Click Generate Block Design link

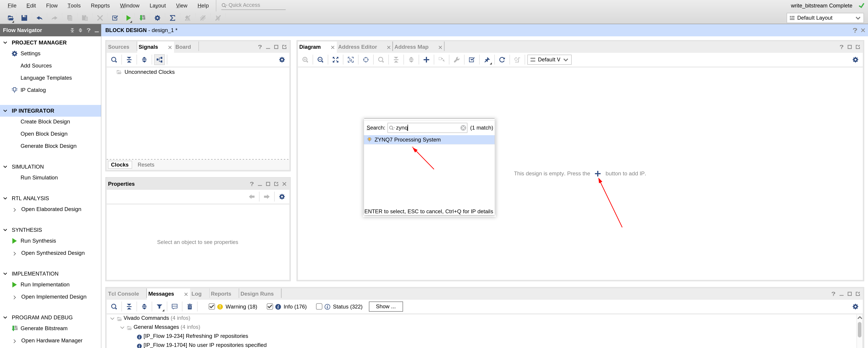[x=48, y=146]
